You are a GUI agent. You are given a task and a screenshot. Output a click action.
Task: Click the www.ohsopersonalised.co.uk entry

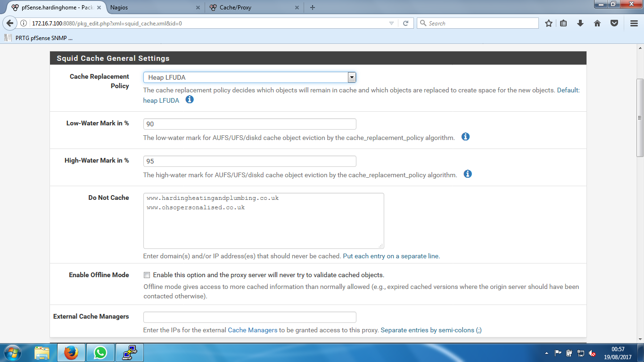[196, 207]
